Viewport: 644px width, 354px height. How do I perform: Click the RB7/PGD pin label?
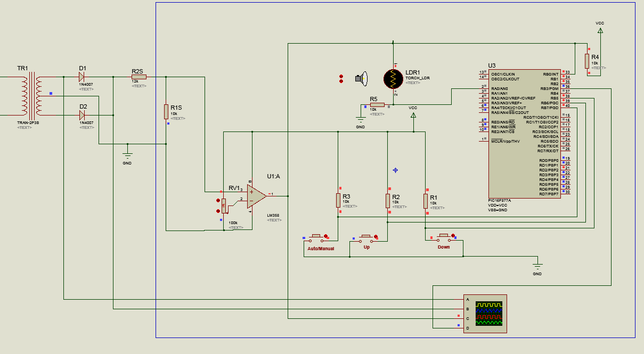(x=550, y=108)
